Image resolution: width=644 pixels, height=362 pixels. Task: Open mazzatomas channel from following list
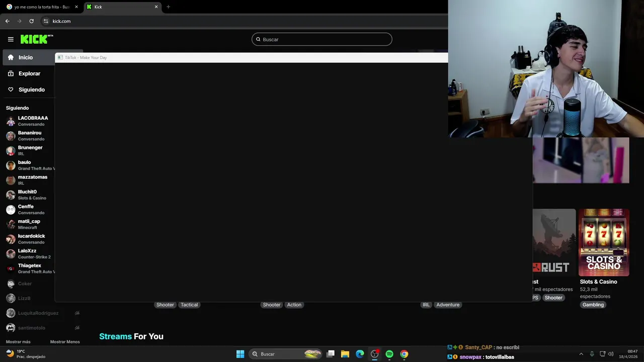click(30, 180)
